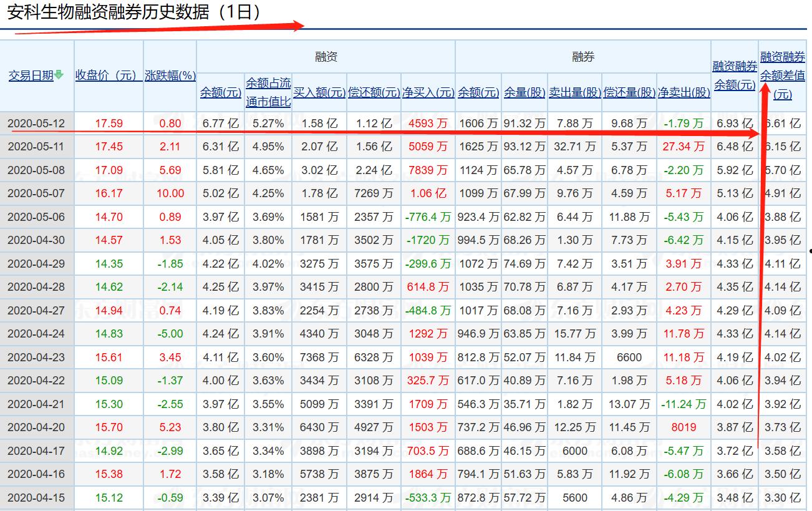The height and width of the screenshot is (511, 812).
Task: Select the date cell 2020-05-06
Action: [36, 217]
